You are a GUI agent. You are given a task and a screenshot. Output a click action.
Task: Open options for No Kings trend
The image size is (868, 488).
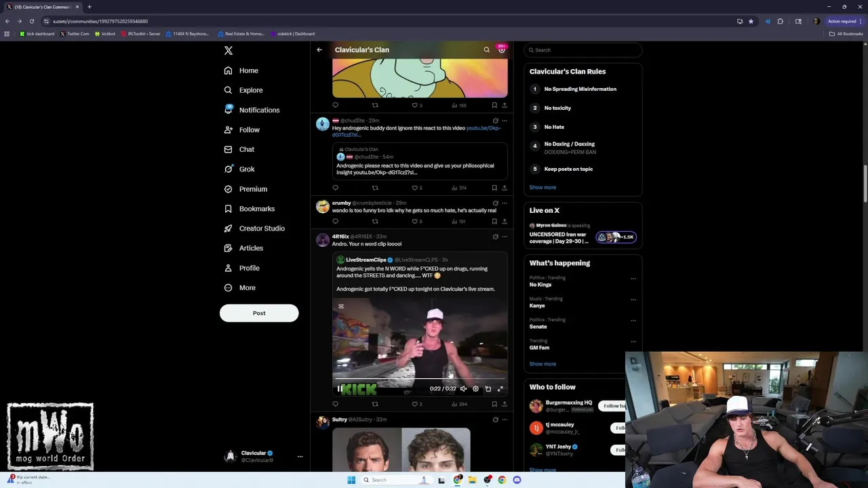click(633, 279)
